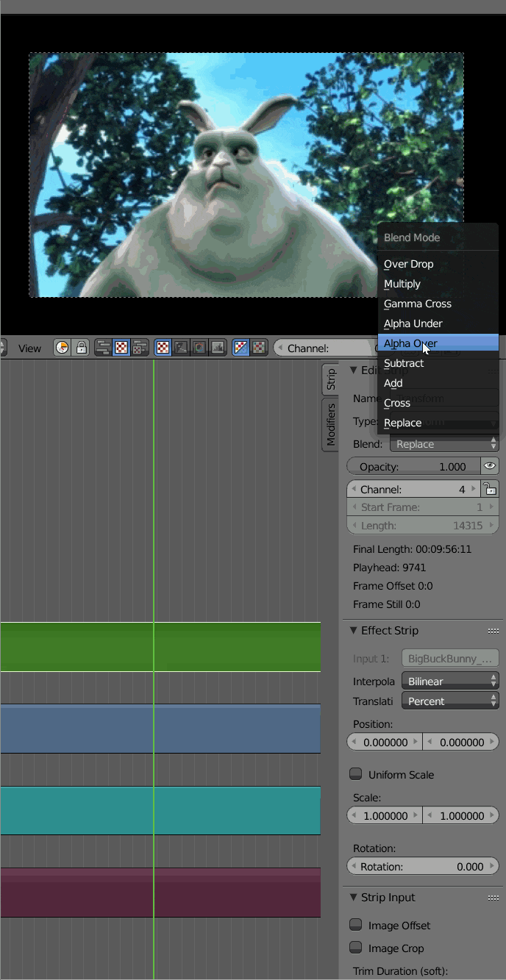The width and height of the screenshot is (506, 980).
Task: Click the Start Frame field
Action: point(423,507)
